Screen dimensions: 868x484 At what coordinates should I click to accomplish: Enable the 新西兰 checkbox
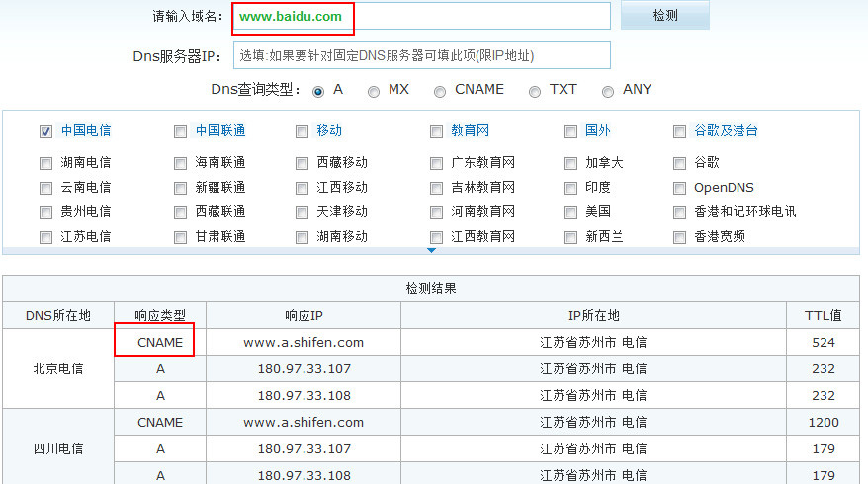(x=570, y=237)
